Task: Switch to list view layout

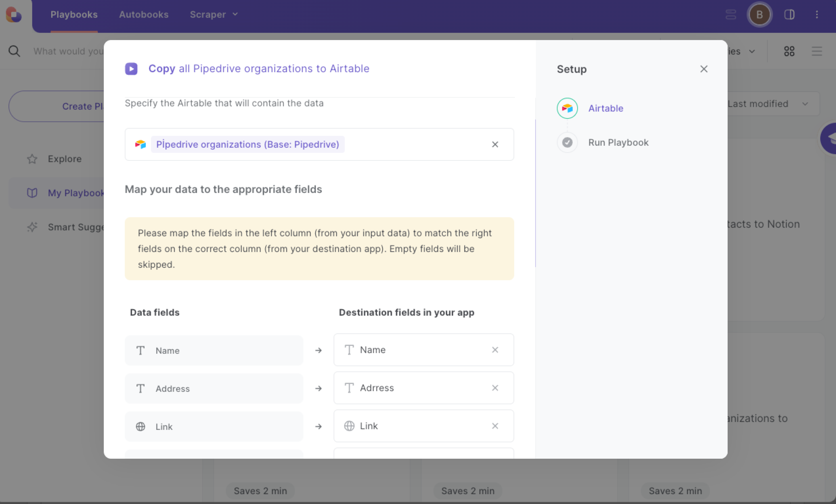Action: [817, 51]
